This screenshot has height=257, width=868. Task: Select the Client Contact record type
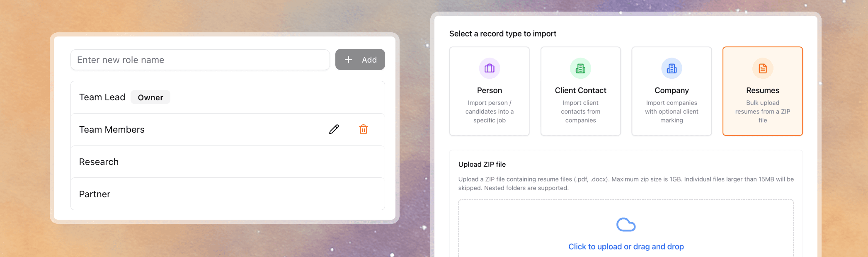pyautogui.click(x=580, y=91)
